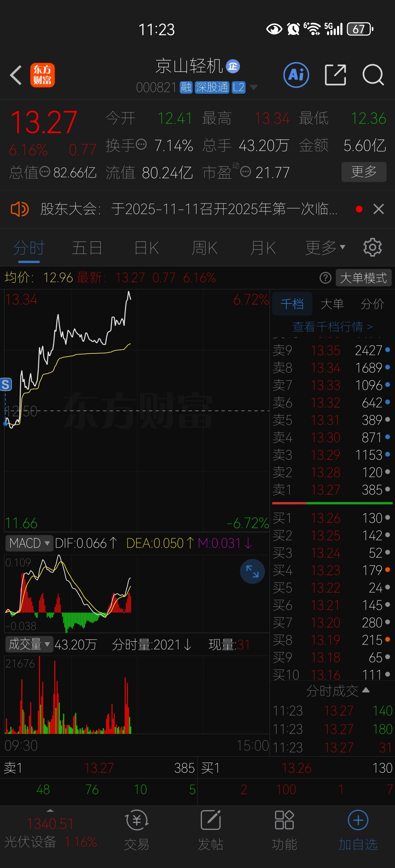The height and width of the screenshot is (868, 395).
Task: Tap the L2 level badge
Action: click(x=239, y=87)
